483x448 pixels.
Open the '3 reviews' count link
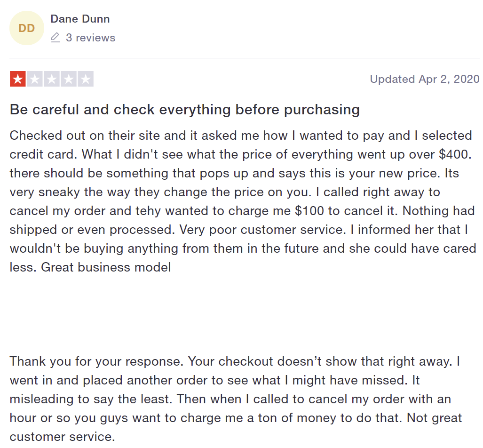[90, 38]
